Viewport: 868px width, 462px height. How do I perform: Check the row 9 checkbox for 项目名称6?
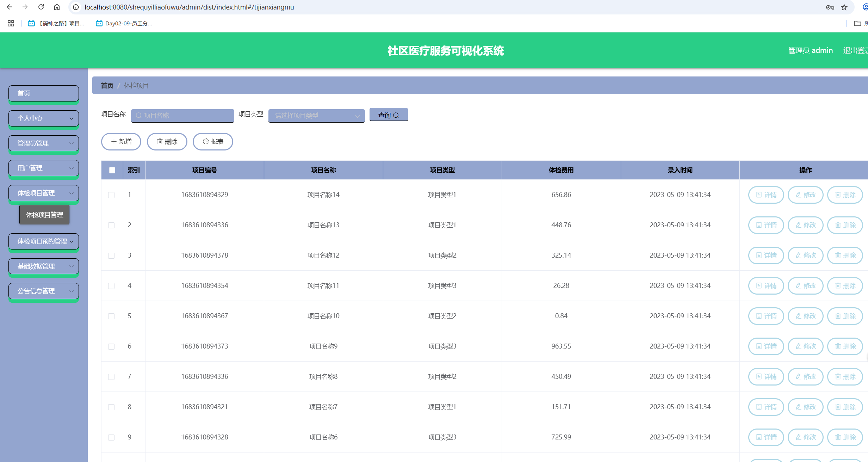[x=111, y=437]
